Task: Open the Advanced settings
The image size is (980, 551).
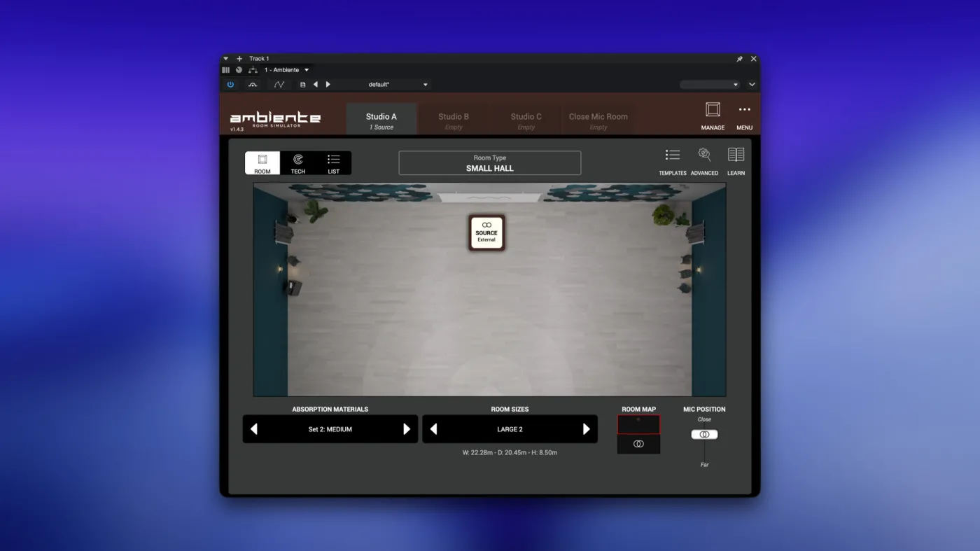Action: tap(704, 162)
